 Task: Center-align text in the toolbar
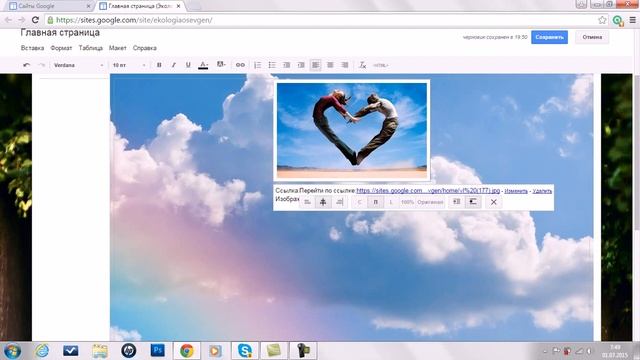330,65
